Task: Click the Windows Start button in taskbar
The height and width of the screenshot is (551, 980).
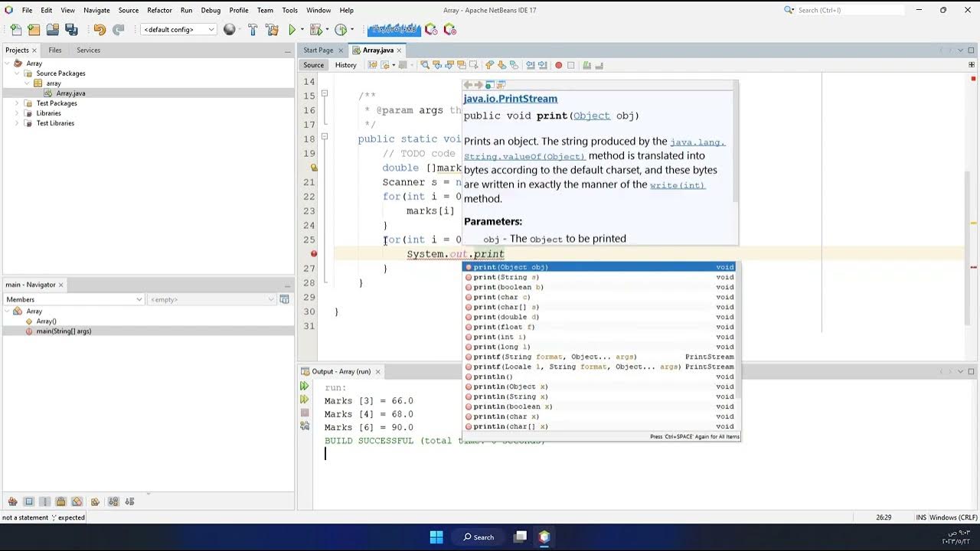Action: tap(436, 536)
